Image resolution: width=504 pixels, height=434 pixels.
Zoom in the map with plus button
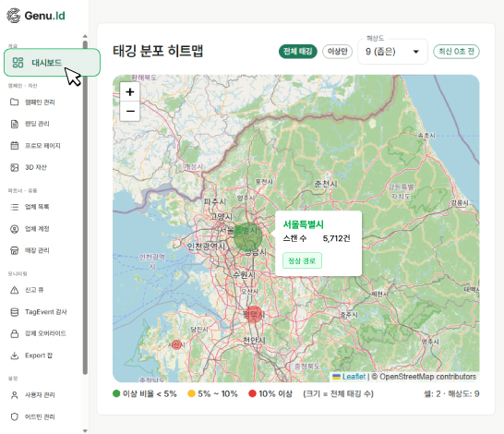click(x=130, y=92)
